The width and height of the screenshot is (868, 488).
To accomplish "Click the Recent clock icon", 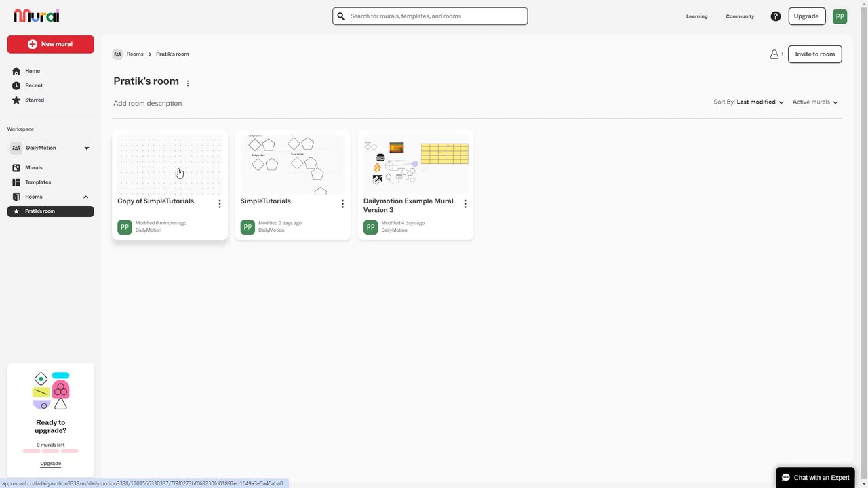I will 16,85.
